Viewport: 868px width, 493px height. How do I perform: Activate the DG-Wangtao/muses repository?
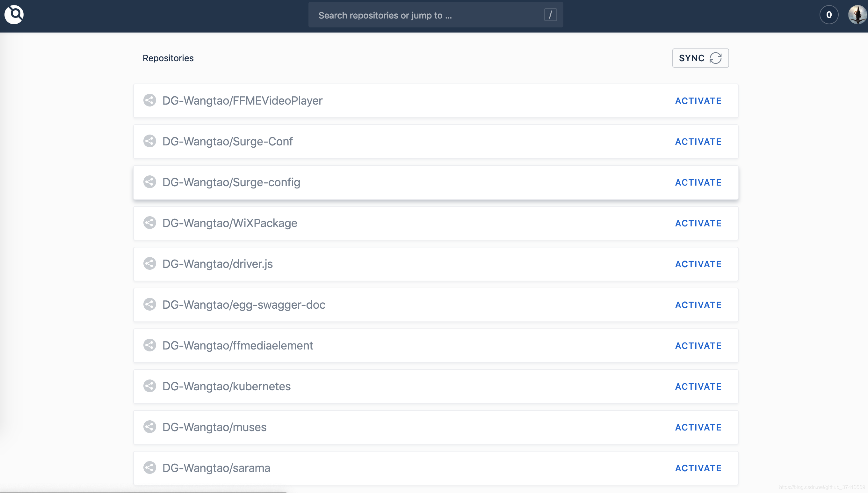pos(698,427)
